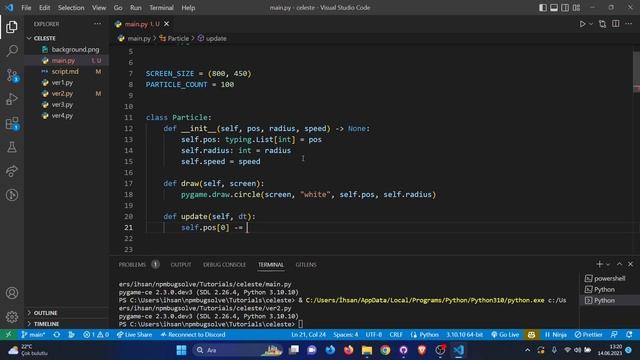The image size is (640, 360).
Task: Open the Explorer view in activity bar
Action: click(x=12, y=27)
